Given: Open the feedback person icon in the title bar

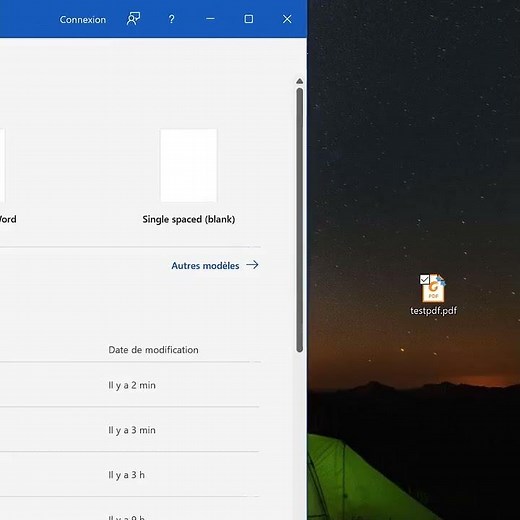Looking at the screenshot, I should tap(133, 19).
